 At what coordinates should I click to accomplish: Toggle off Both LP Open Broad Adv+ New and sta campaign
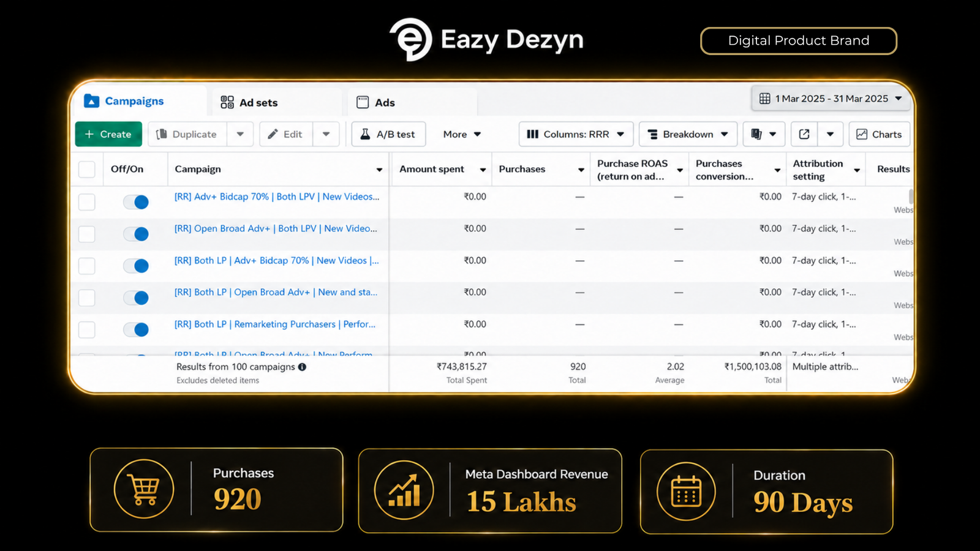(x=136, y=298)
